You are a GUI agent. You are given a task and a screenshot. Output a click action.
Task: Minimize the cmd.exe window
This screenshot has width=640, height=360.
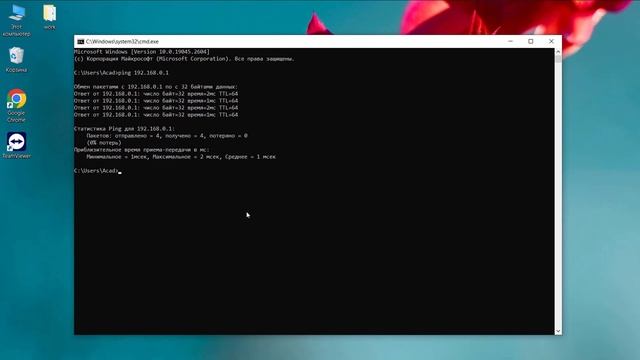[x=510, y=41]
